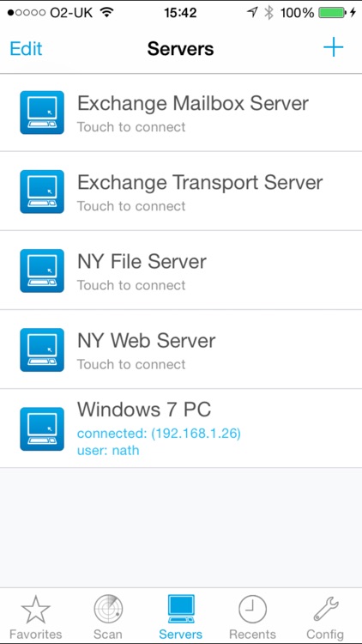This screenshot has width=362, height=644.
Task: Tap the Windows 7 PC computer icon
Action: tap(42, 429)
